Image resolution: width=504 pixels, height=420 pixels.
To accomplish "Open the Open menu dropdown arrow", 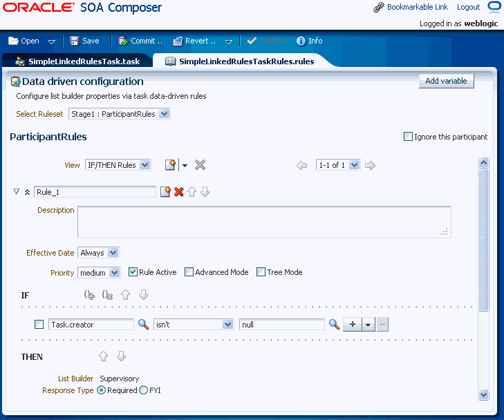I will coord(51,41).
